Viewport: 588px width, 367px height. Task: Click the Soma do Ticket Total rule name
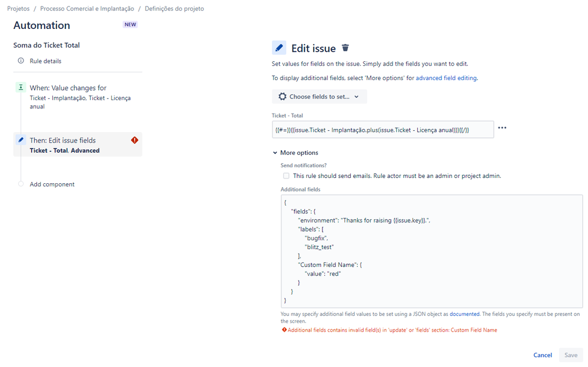46,45
